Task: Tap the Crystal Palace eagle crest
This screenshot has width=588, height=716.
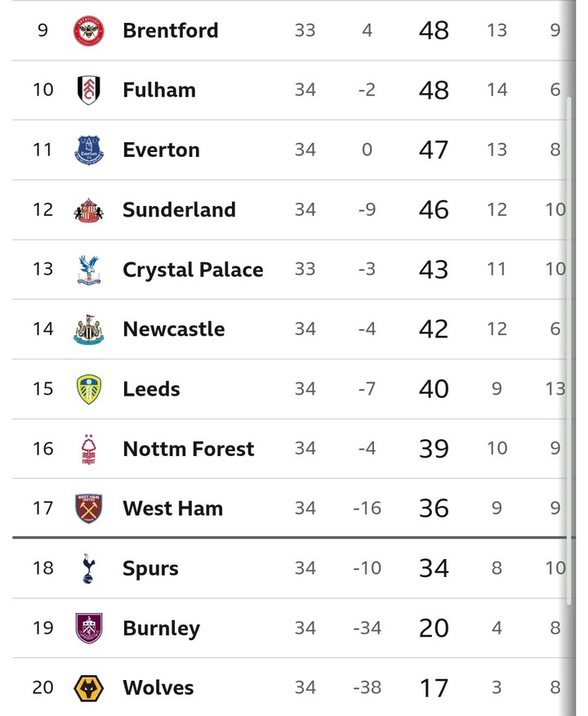Action: click(x=88, y=269)
